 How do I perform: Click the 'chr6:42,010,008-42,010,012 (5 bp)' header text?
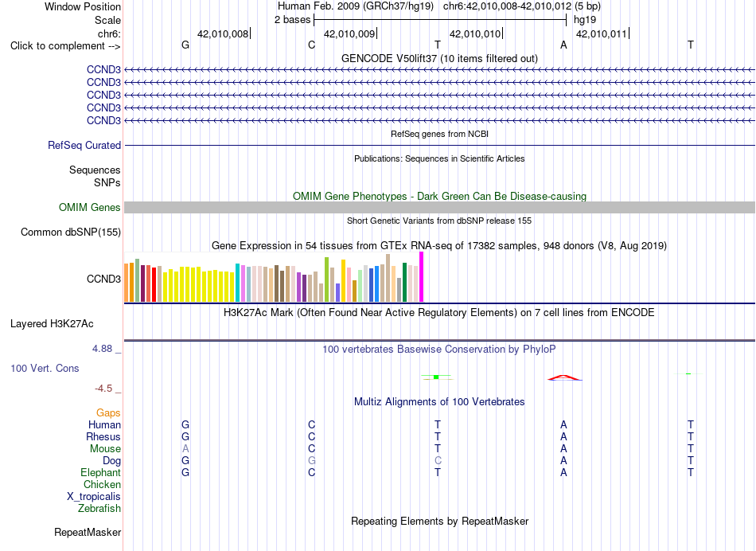pos(522,6)
